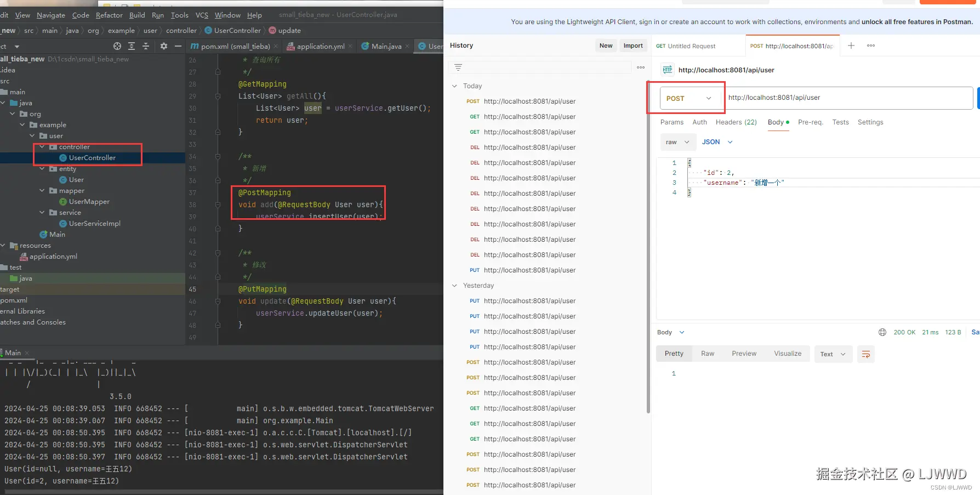Image resolution: width=980 pixels, height=495 pixels.
Task: Select Pretty response view
Action: [674, 354]
